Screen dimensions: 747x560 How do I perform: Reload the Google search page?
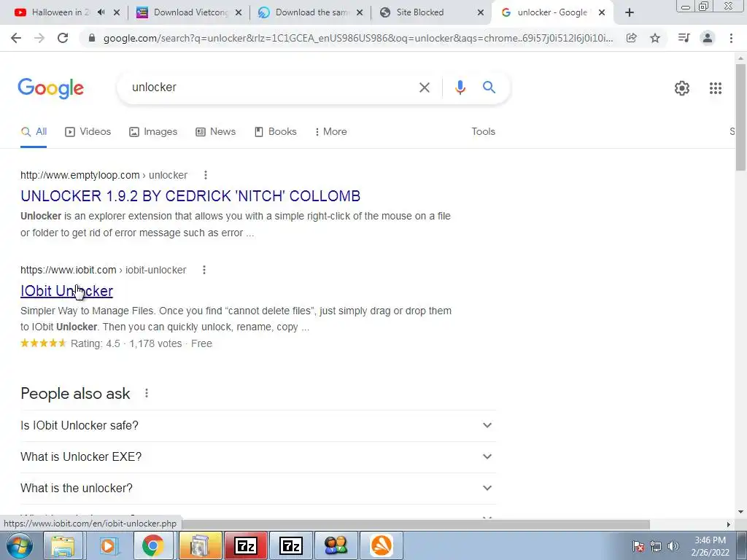(x=63, y=38)
